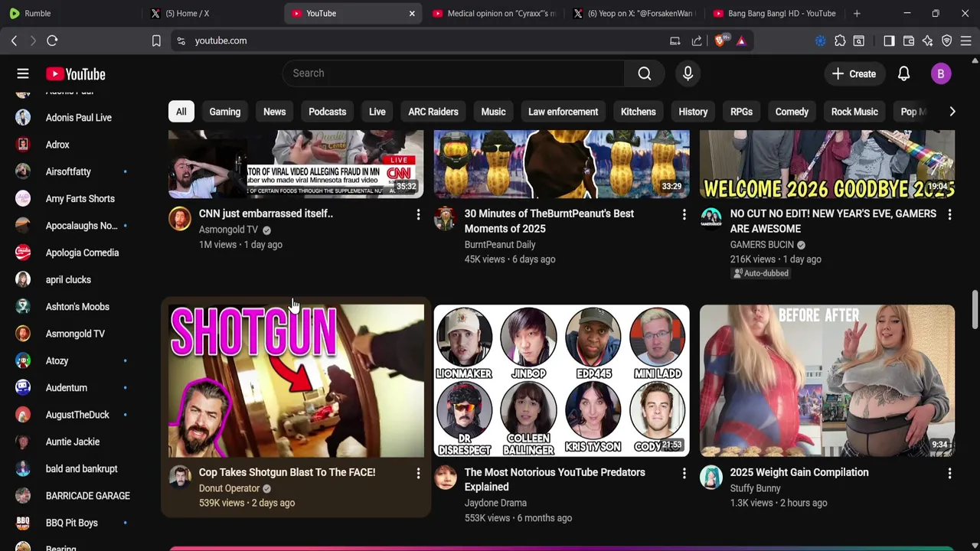Open options for TheBurntPeanut's Best Moments video
The height and width of the screenshot is (551, 980).
[684, 215]
